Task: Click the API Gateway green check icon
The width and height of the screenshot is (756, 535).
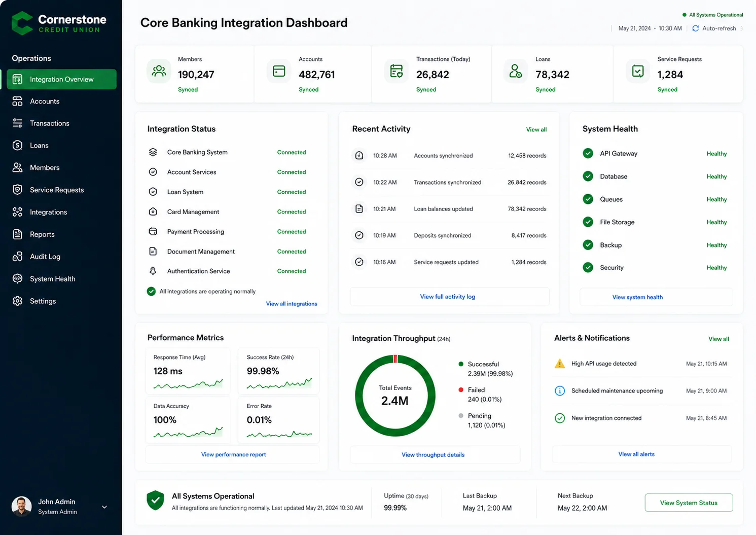Action: click(588, 153)
